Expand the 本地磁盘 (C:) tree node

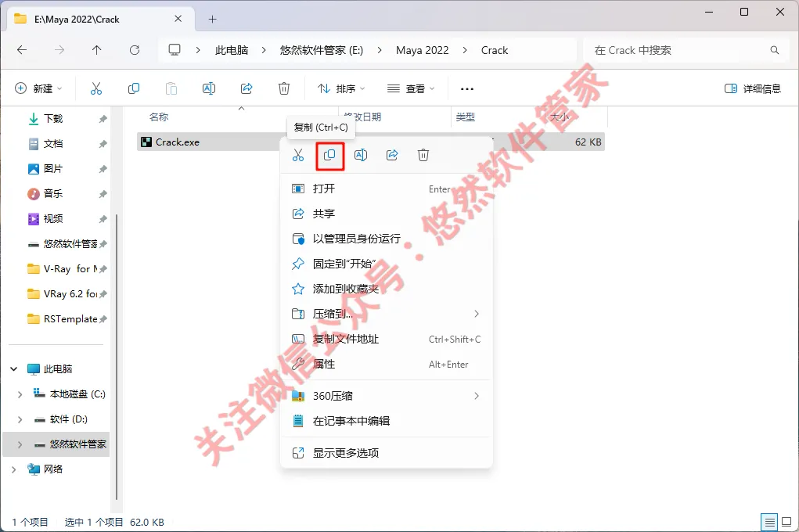[x=20, y=394]
